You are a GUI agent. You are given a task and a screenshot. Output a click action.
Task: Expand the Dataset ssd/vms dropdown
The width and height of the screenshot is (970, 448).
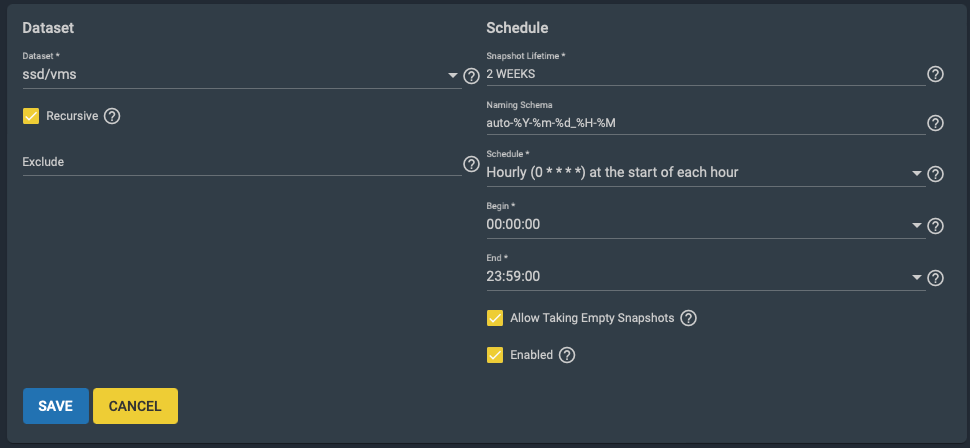click(x=242, y=75)
